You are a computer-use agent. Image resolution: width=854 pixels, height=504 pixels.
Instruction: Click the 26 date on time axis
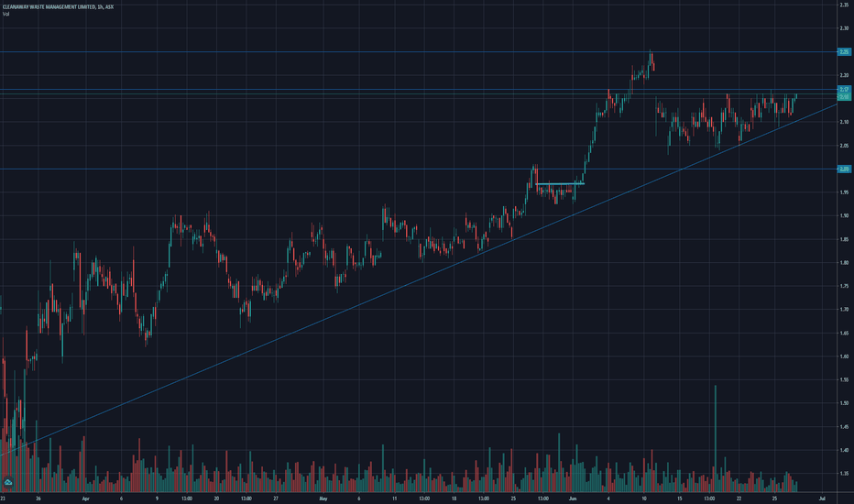click(x=38, y=499)
